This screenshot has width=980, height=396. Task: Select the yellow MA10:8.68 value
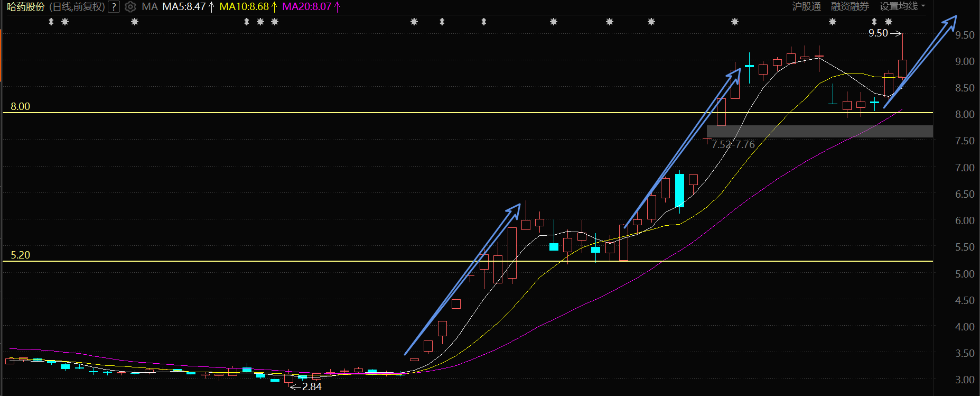tap(244, 7)
